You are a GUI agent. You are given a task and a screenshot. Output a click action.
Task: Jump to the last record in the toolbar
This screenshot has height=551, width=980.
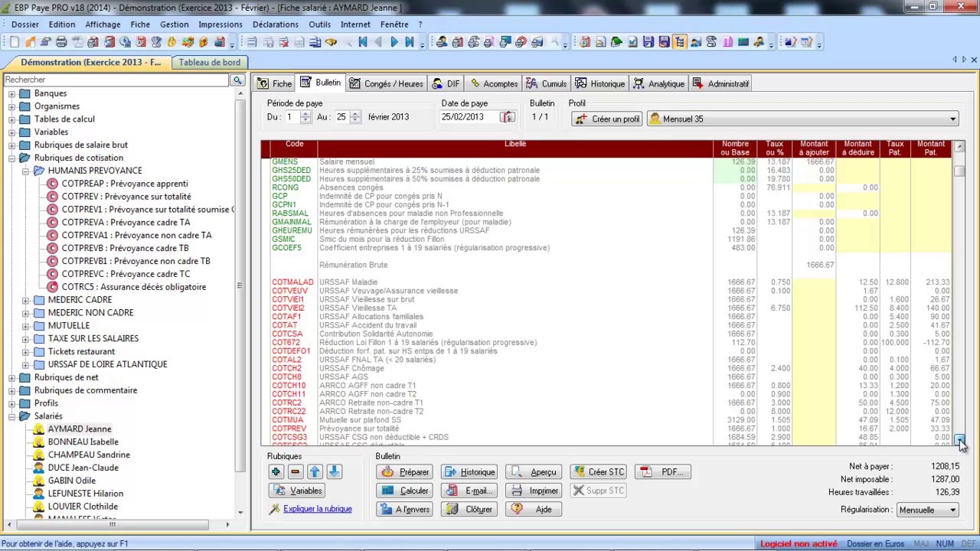[x=410, y=42]
